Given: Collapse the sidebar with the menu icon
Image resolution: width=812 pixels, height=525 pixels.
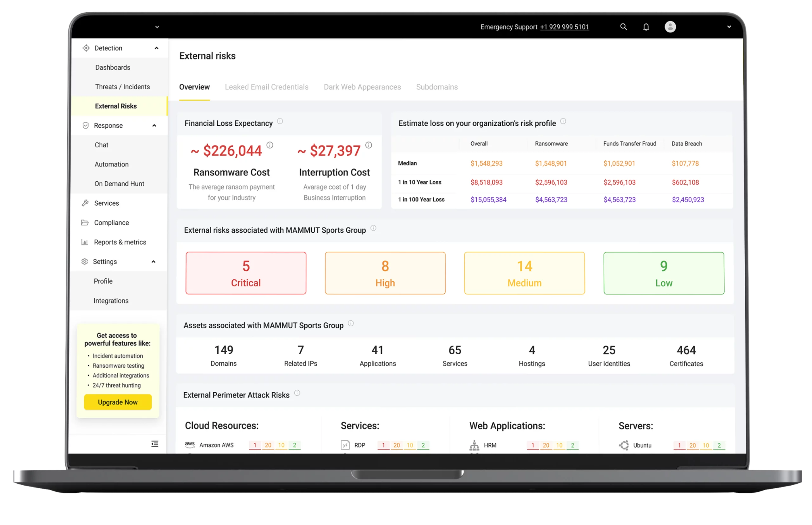Looking at the screenshot, I should (155, 443).
